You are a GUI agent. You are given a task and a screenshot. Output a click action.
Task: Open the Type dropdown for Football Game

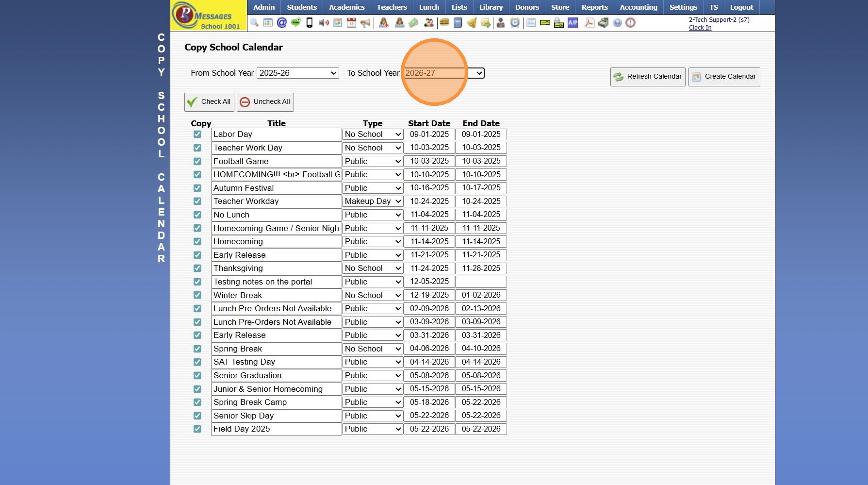pos(373,161)
